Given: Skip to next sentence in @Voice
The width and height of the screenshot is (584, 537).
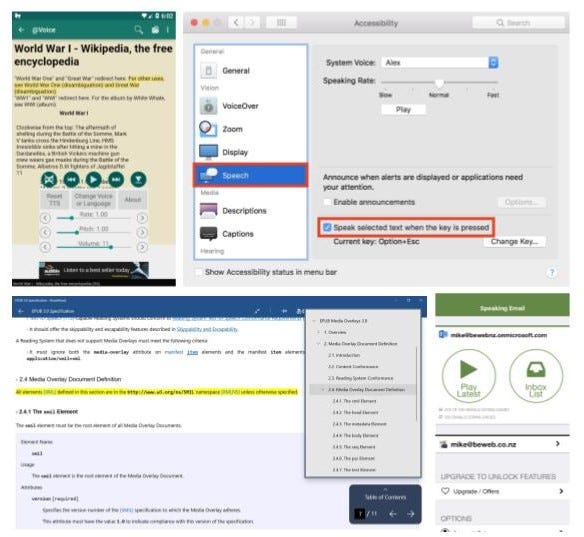Looking at the screenshot, I should pyautogui.click(x=116, y=179).
